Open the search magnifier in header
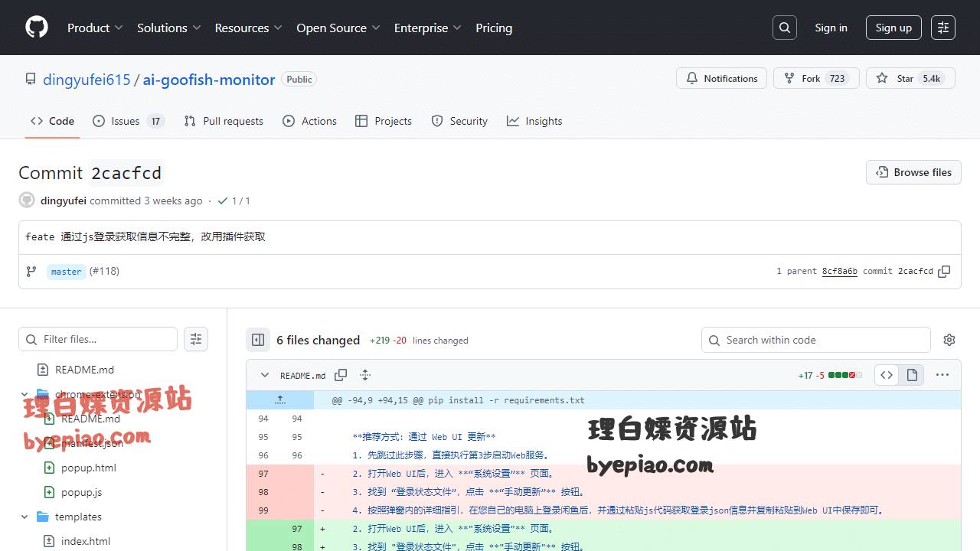Image resolution: width=980 pixels, height=551 pixels. coord(785,28)
